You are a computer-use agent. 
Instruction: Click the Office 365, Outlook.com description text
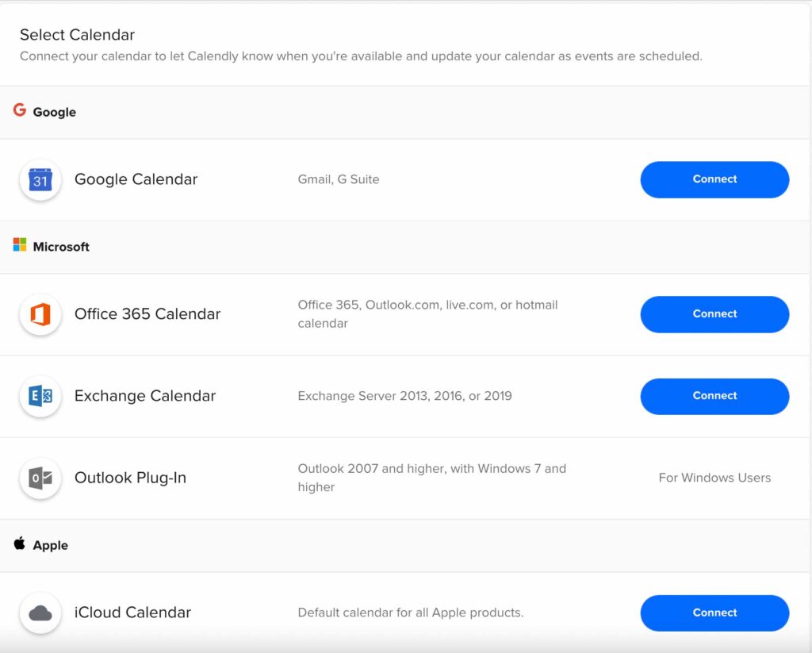(427, 314)
